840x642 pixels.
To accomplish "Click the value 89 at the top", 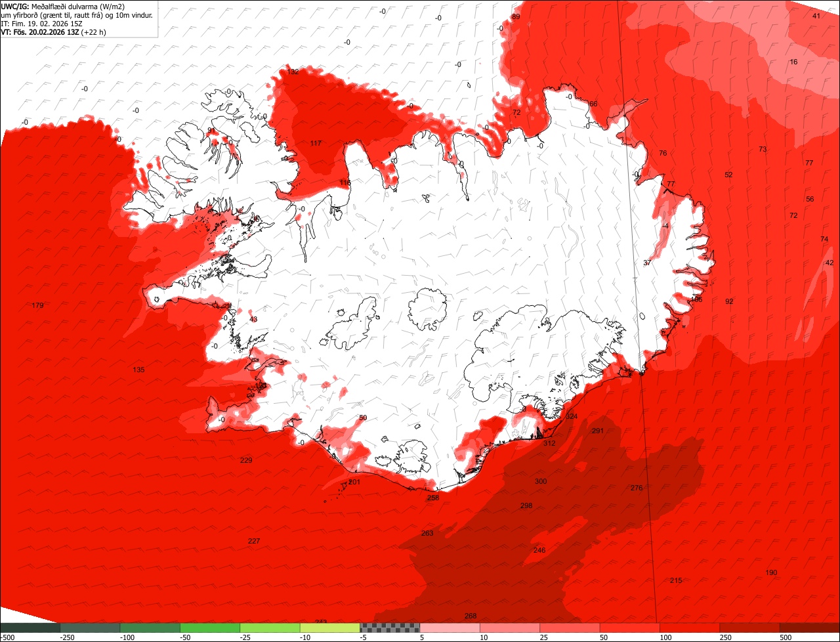I will click(516, 16).
